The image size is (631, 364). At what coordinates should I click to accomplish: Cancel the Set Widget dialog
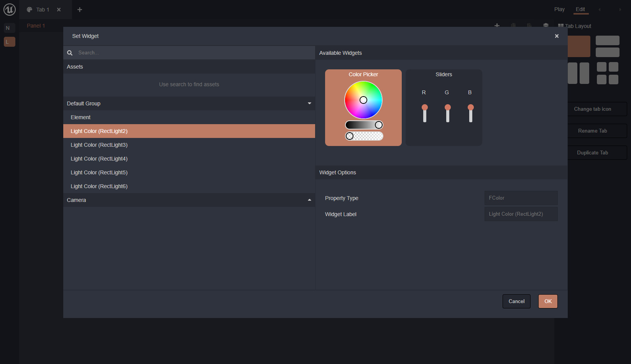point(516,301)
